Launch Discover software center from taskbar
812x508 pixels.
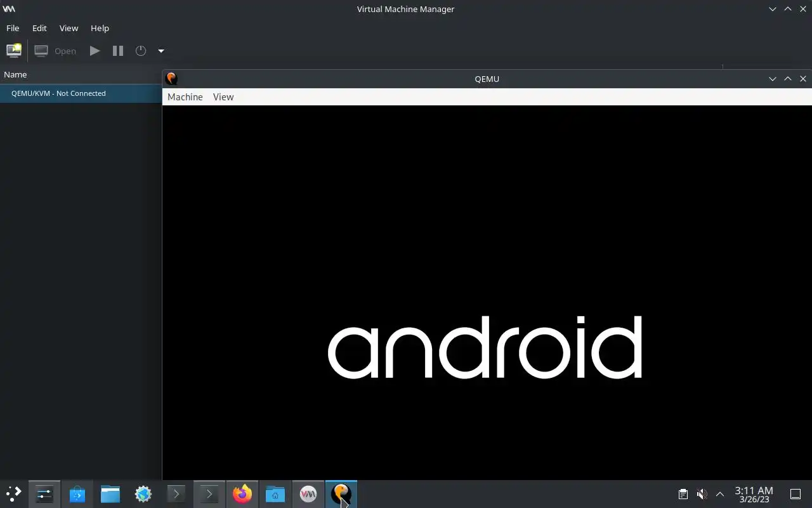tap(77, 494)
